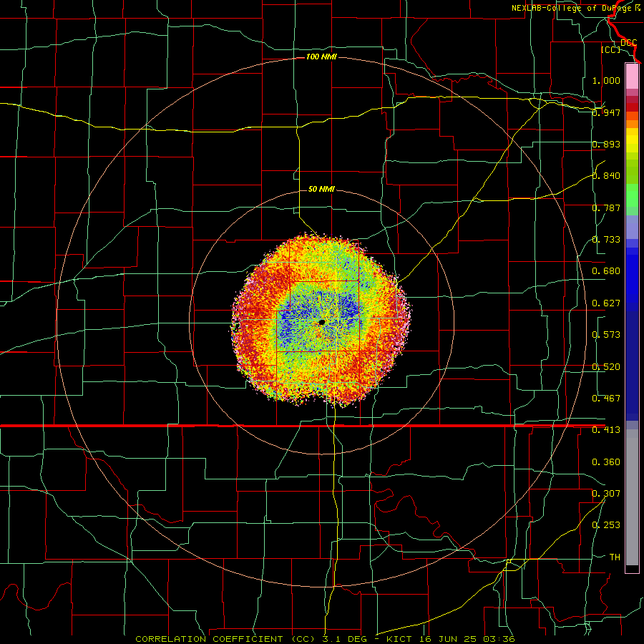This screenshot has height=644, width=644.
Task: Select the 0.893 legend value
Action: (606, 144)
